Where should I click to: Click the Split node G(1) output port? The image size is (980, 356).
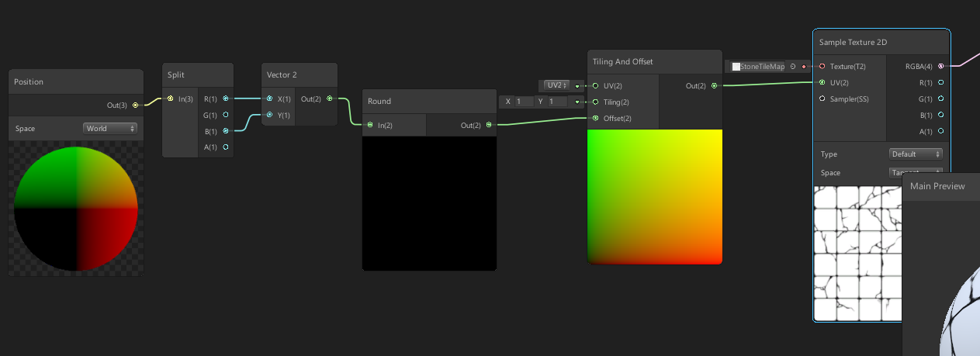coord(226,115)
